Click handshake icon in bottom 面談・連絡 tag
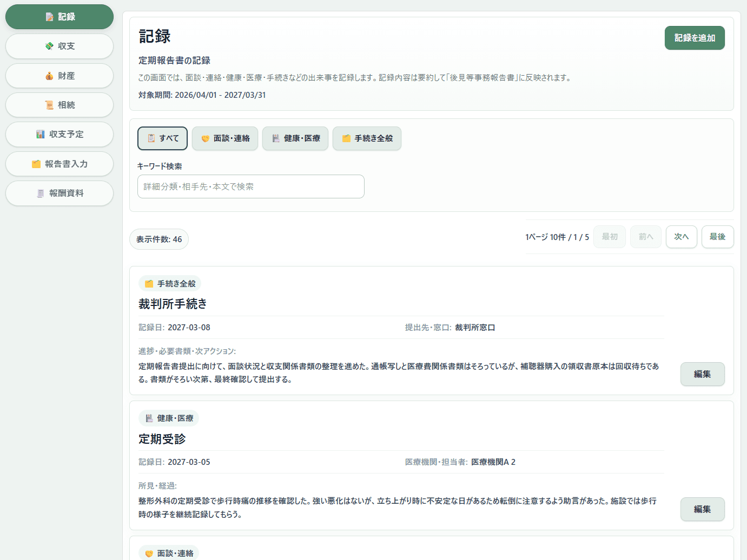This screenshot has height=560, width=747. 149,554
